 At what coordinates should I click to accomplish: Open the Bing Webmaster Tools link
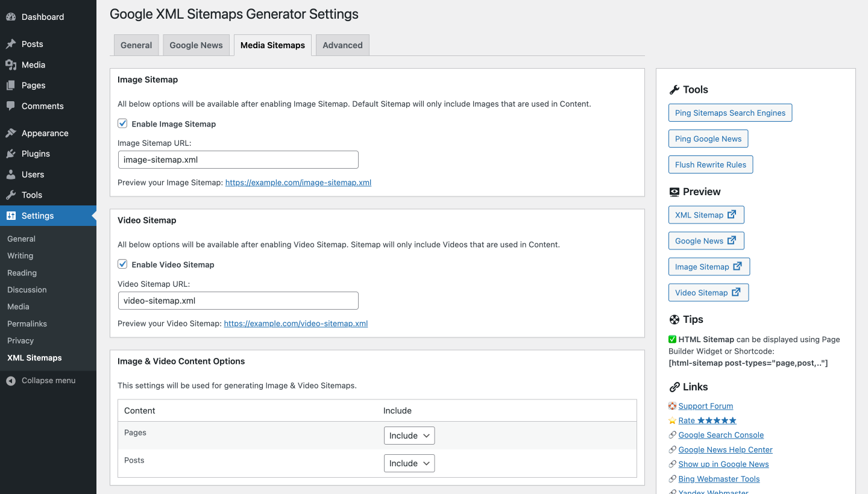click(719, 479)
